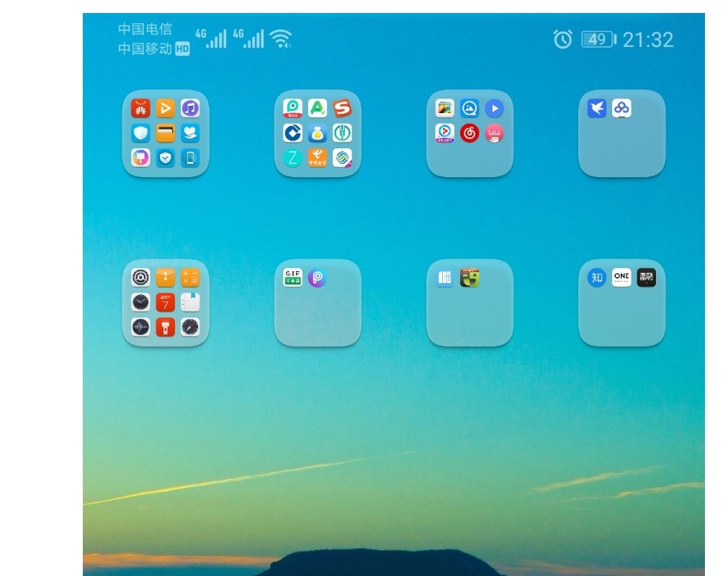The image size is (728, 576).
Task: Tap the blue shield with checkmark icon
Action: pos(166,158)
